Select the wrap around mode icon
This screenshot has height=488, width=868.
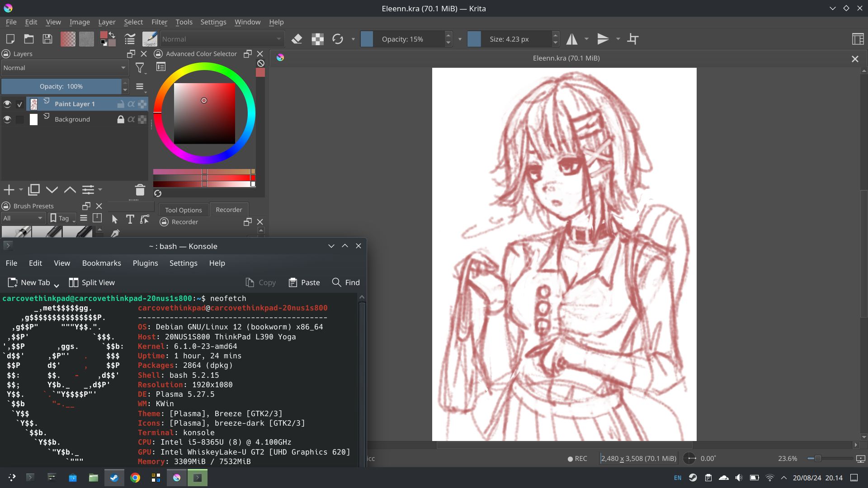[x=633, y=39]
